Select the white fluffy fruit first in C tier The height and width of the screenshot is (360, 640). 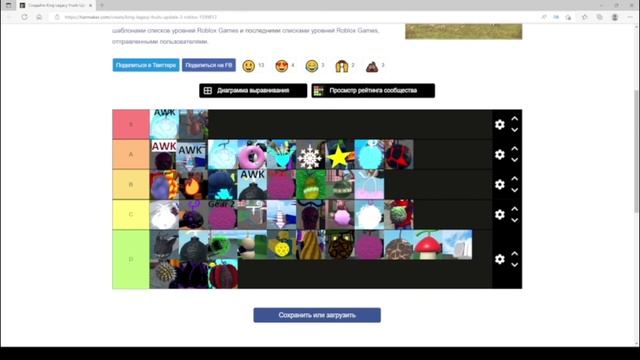164,214
